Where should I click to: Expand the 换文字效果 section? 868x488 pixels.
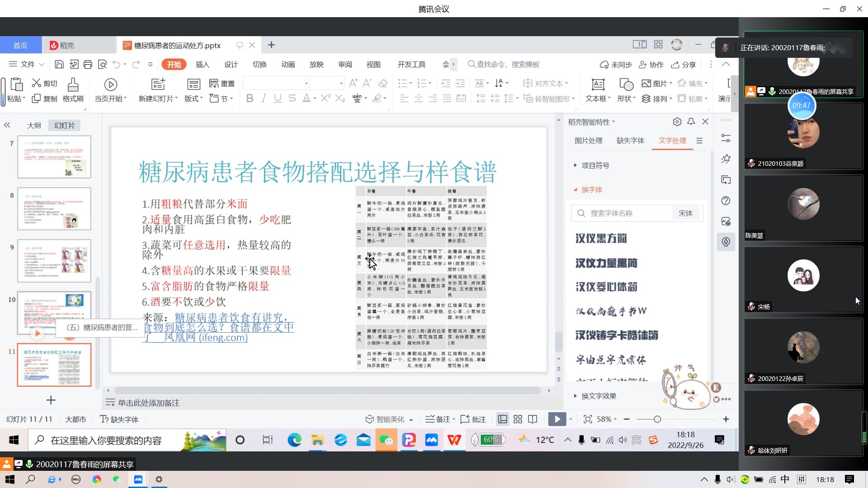coord(594,396)
